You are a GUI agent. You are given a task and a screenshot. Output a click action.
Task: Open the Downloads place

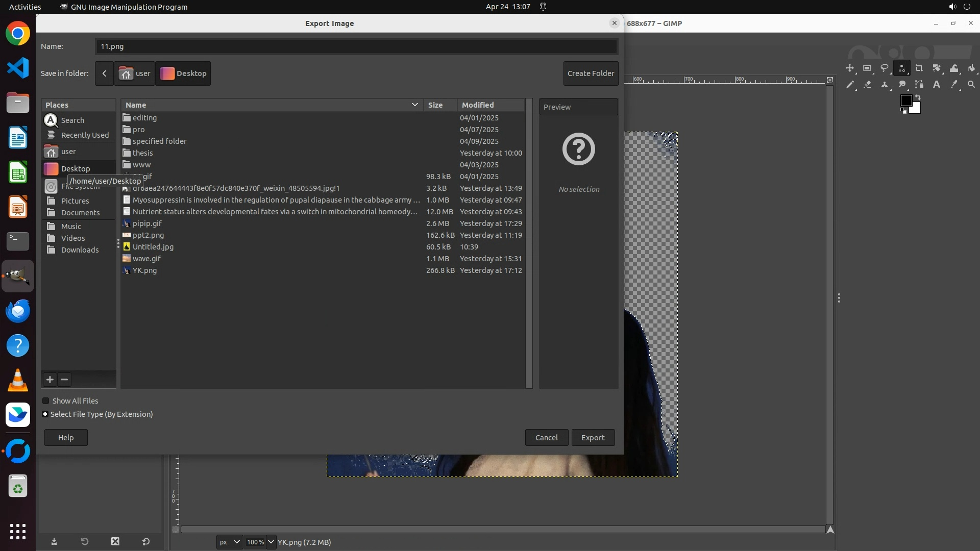80,250
